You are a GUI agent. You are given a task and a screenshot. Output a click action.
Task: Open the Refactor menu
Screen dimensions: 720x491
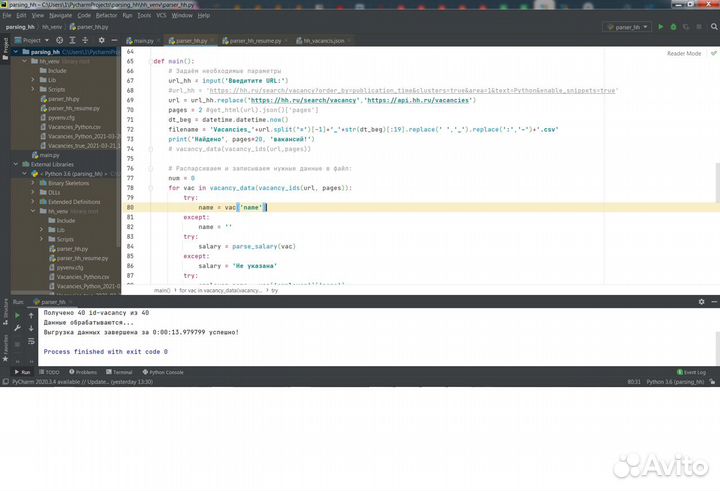(x=107, y=15)
